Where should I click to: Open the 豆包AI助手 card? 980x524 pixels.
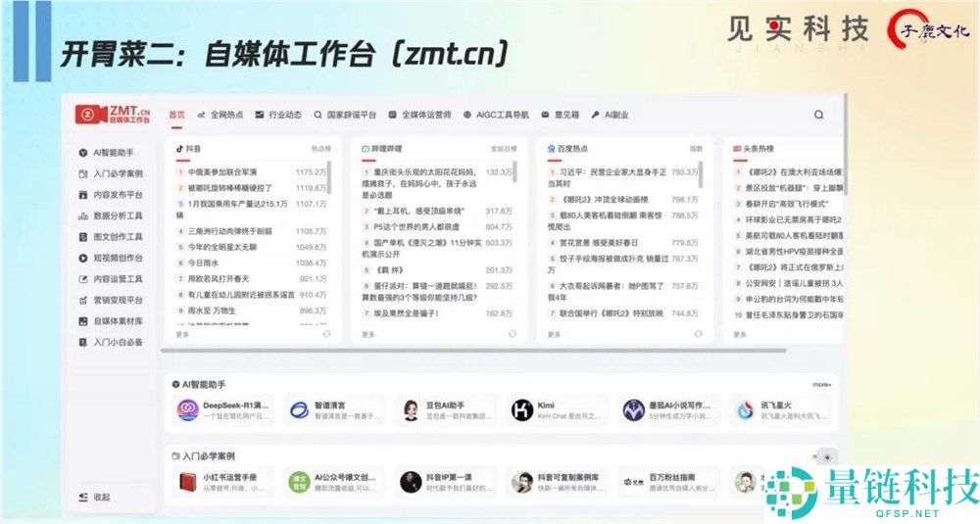pyautogui.click(x=446, y=410)
